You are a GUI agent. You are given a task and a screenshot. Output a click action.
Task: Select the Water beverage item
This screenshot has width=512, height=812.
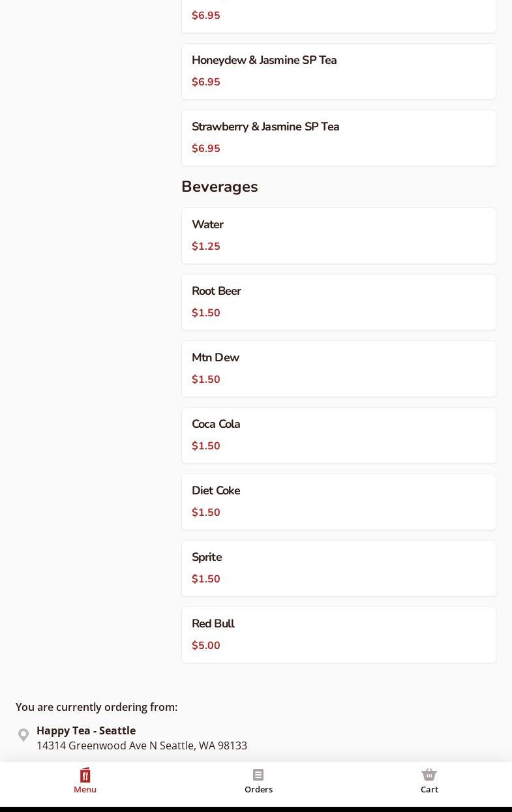pos(339,235)
